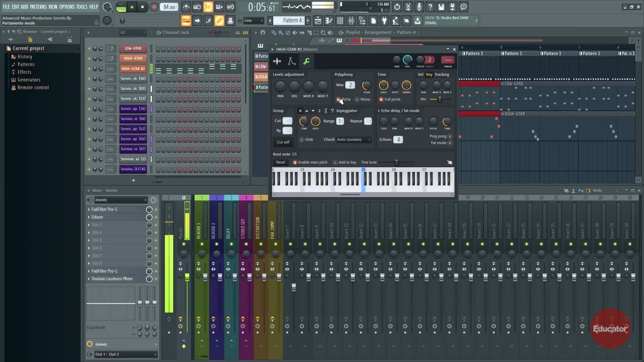Click the playlist view toolbar icon
Viewport: 644px width, 362px height.
(318, 21)
